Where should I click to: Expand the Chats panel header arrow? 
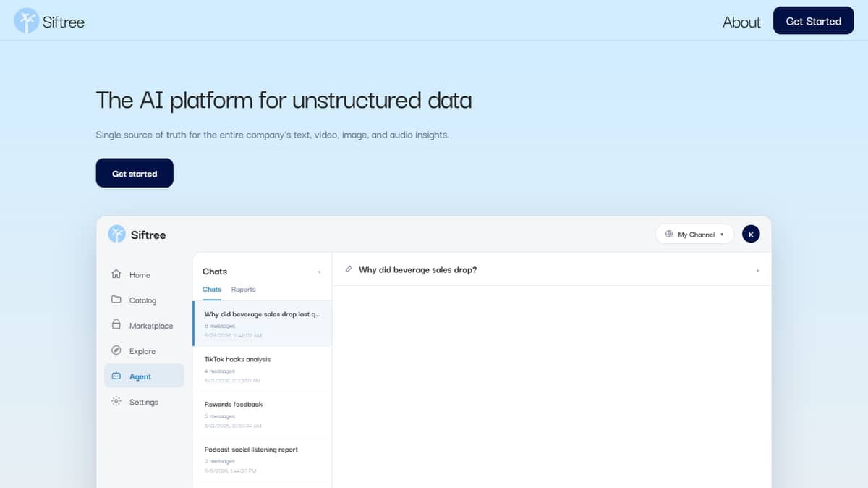point(319,272)
